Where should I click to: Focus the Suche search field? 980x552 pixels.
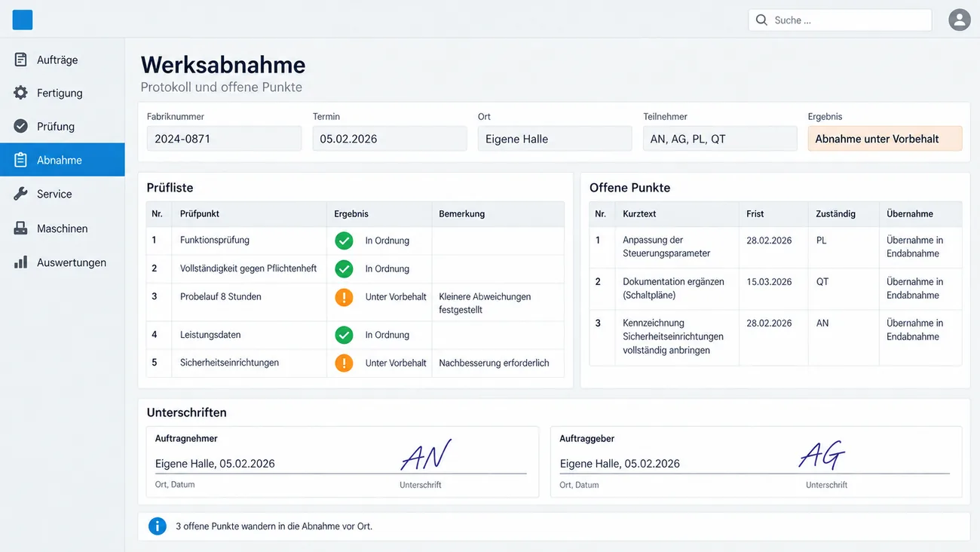[840, 20]
